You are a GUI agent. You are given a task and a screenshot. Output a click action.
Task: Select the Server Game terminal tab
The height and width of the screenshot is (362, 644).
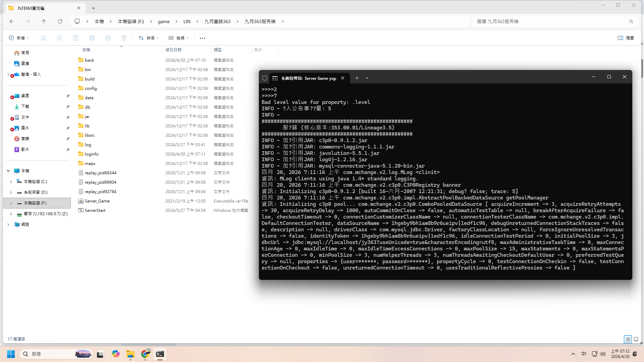309,78
